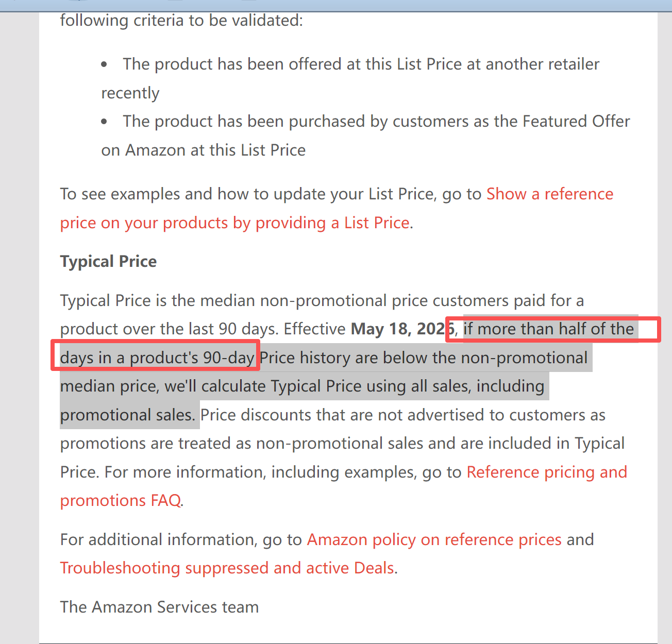Click highlighted text "promotional sales."
Screen dimensions: 672x644
tap(127, 415)
